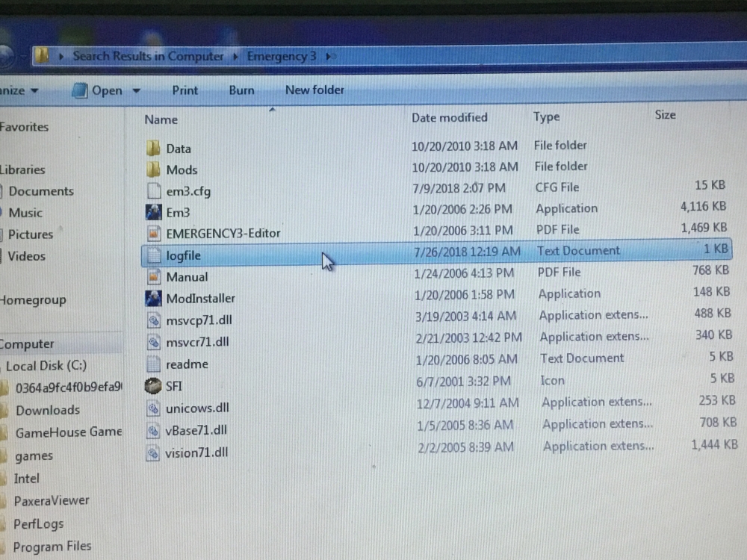Open the 0364a9fc4f0b9efa9 folder in sidebar

69,387
